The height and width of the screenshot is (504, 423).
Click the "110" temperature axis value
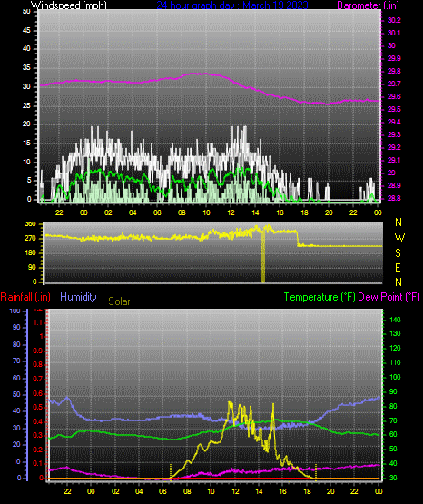point(395,363)
